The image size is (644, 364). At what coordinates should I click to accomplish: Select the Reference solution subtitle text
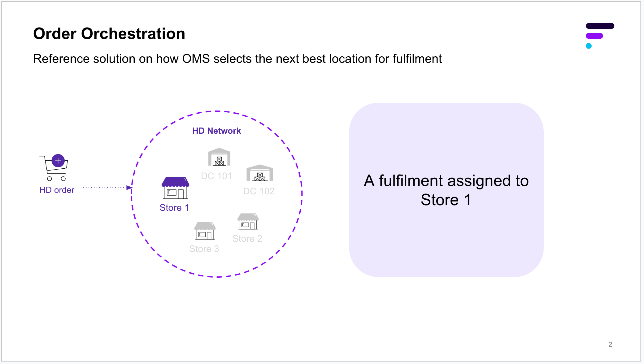point(237,59)
